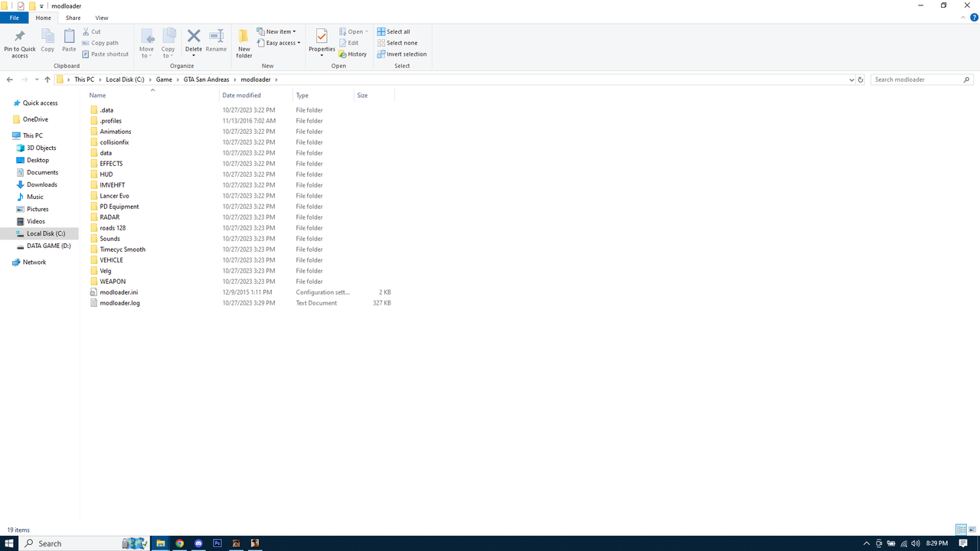Screen dimensions: 980x551
Task: Select Network in navigation pane
Action: pos(34,262)
